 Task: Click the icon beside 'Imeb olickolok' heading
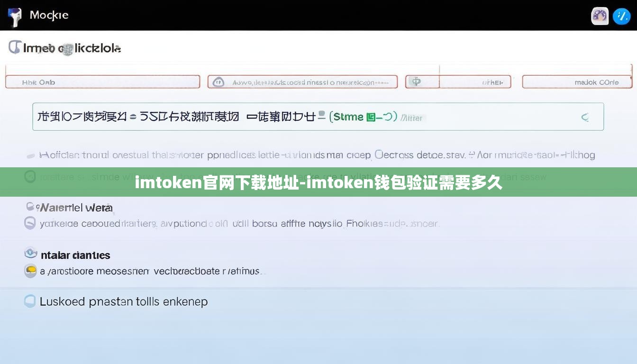[15, 47]
